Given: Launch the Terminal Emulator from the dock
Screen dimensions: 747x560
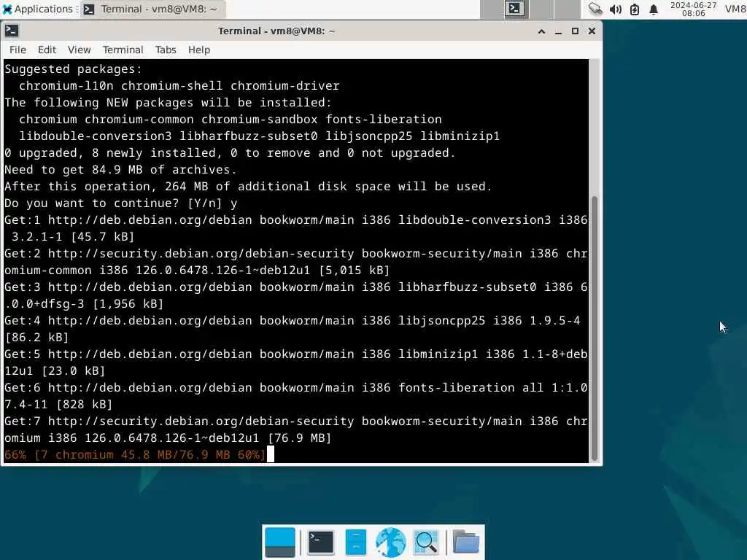Looking at the screenshot, I should tap(321, 542).
